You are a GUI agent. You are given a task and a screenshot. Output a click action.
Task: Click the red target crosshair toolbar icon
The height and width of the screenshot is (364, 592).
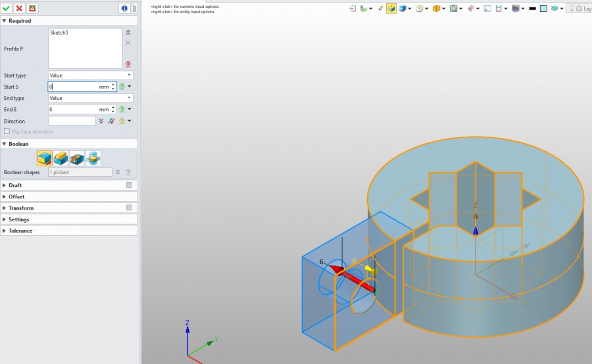tap(470, 9)
